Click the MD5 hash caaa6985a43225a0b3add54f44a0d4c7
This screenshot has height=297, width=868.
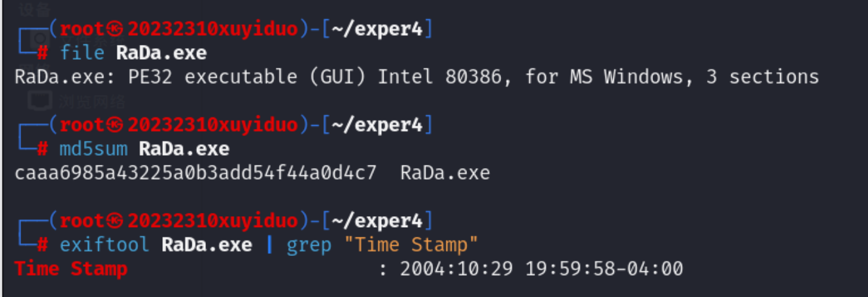click(x=195, y=173)
